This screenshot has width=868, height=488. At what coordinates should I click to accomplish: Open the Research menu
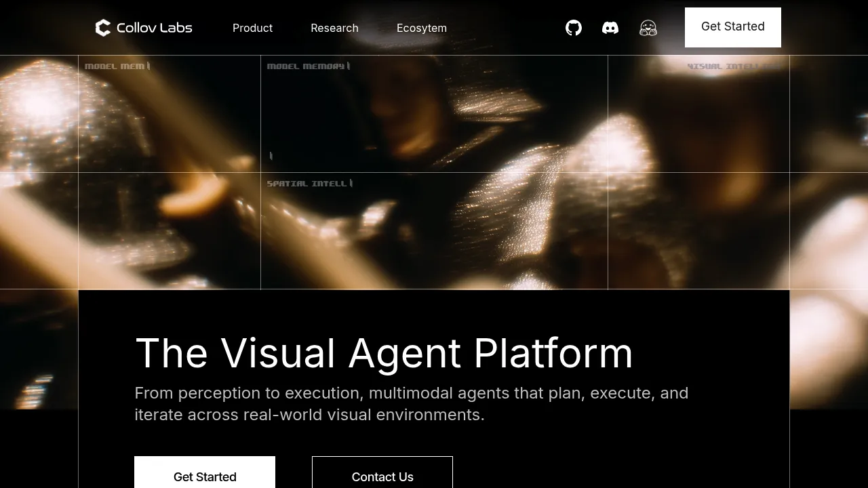point(334,28)
